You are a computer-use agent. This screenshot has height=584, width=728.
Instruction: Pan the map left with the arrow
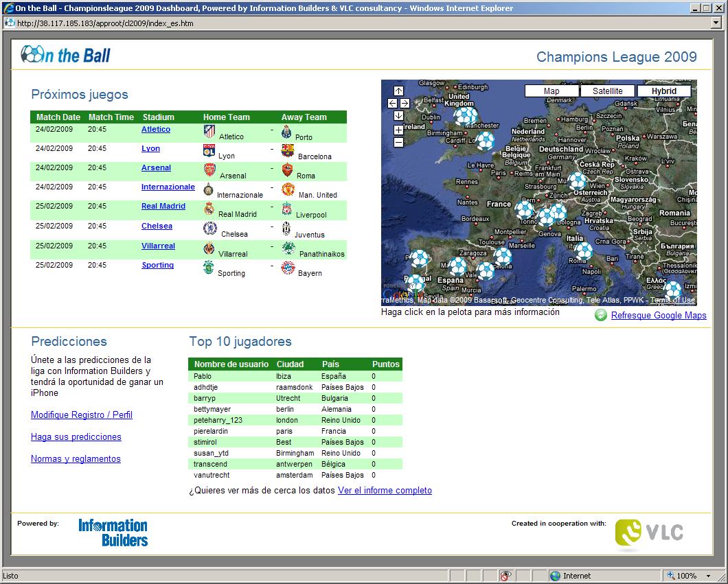pos(392,104)
